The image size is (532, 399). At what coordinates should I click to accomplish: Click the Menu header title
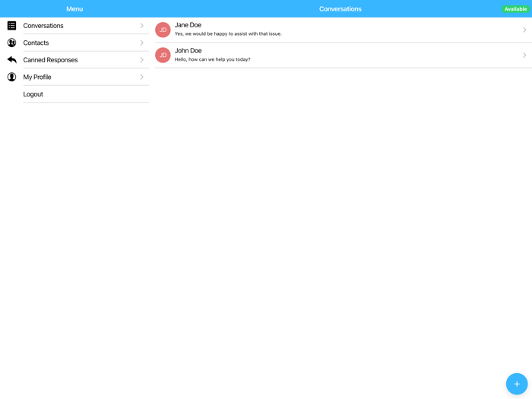(74, 9)
